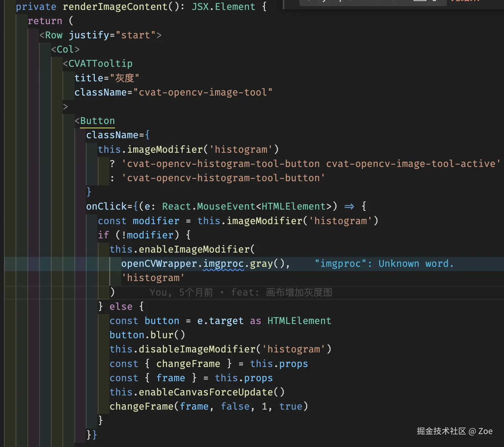Click the "start" justify value
This screenshot has width=504, height=447.
tap(135, 35)
